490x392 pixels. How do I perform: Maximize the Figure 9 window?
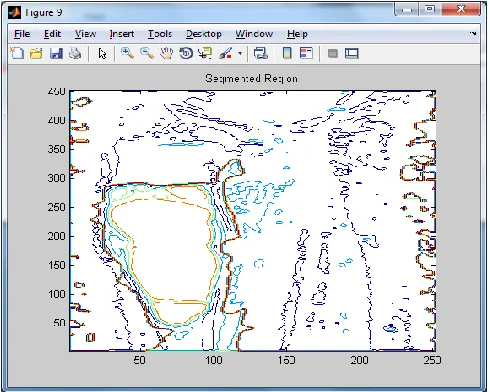(x=430, y=9)
